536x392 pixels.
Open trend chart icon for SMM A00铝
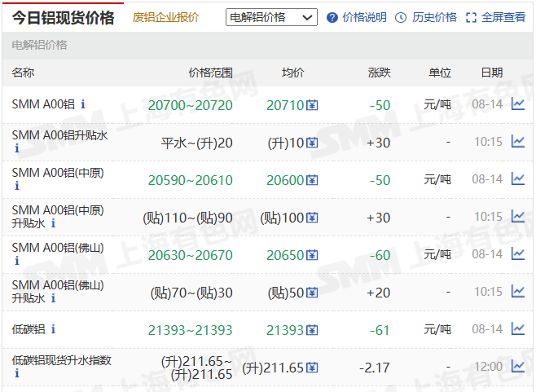(x=517, y=104)
